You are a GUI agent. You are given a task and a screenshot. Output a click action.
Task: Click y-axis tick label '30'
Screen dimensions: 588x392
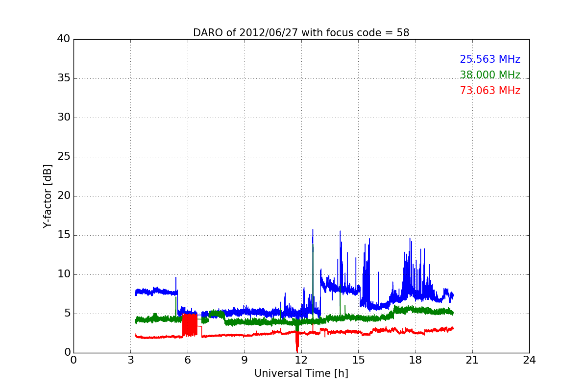click(x=64, y=118)
